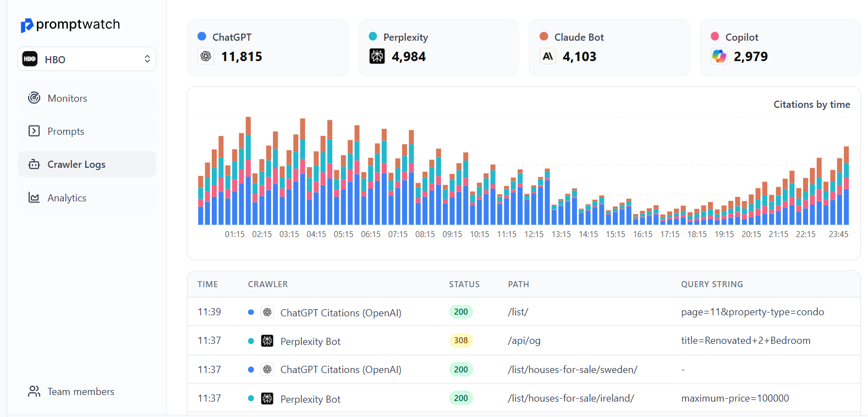868x417 pixels.
Task: Click the /list/ path cell
Action: (518, 312)
